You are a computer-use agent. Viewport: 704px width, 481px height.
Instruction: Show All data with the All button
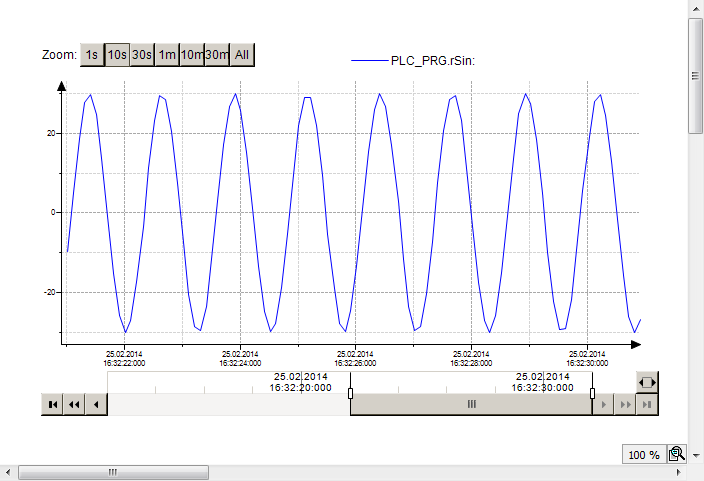click(242, 55)
